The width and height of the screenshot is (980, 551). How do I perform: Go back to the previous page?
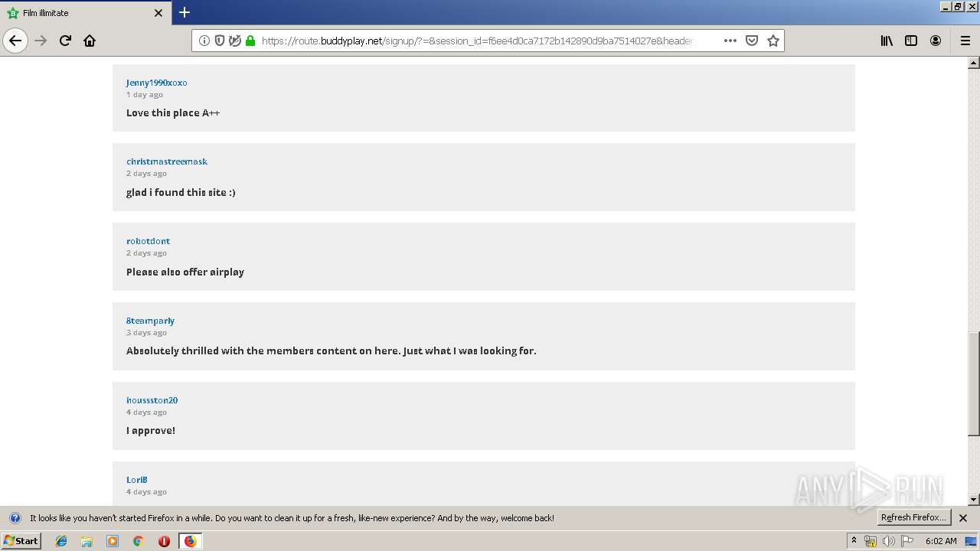point(15,41)
